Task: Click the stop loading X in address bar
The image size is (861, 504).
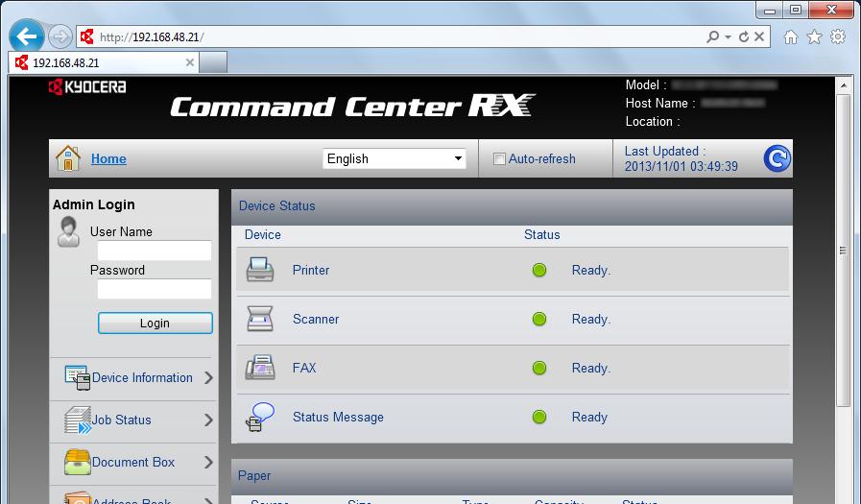Action: pyautogui.click(x=759, y=36)
